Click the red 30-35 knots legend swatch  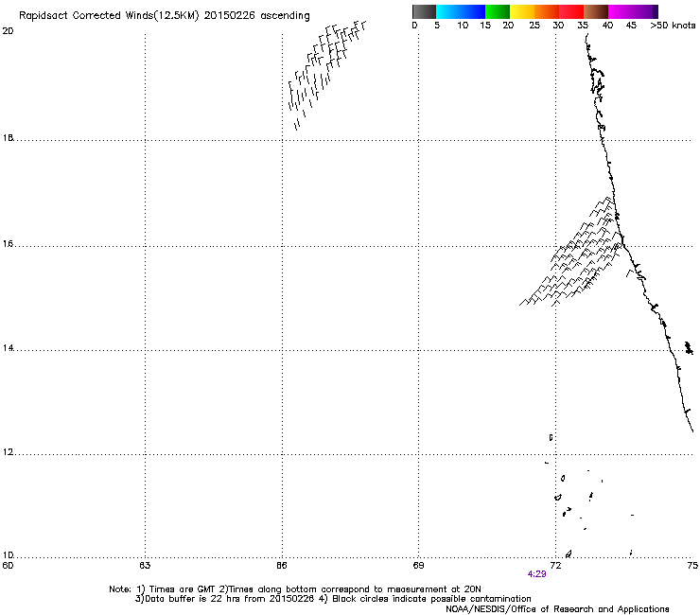coord(571,11)
